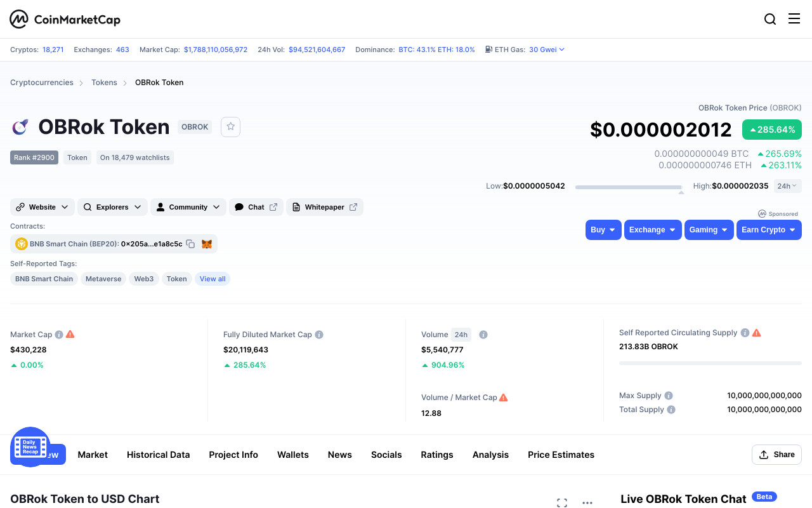Show Volume info tooltip icon

(483, 335)
